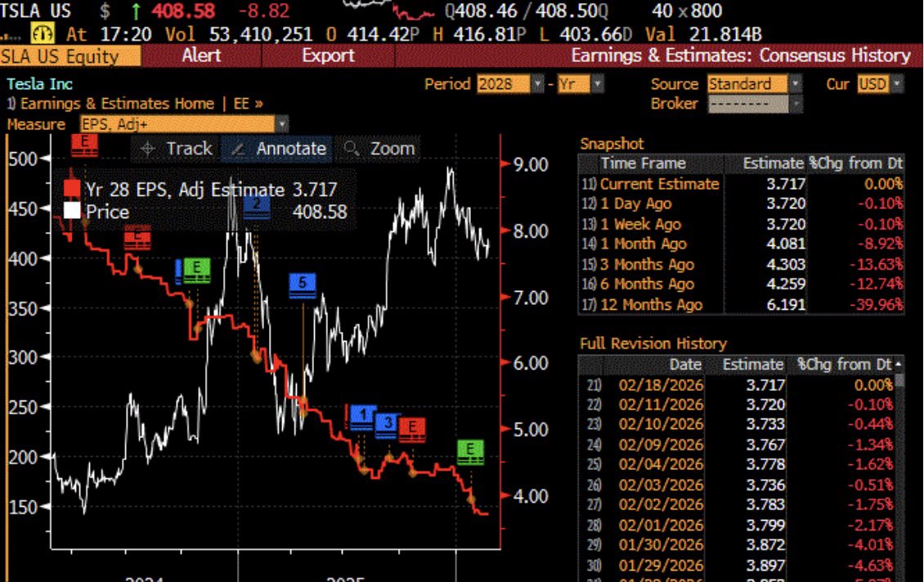Select 1 Day Ago snapshot row
The width and height of the screenshot is (924, 582).
(741, 204)
